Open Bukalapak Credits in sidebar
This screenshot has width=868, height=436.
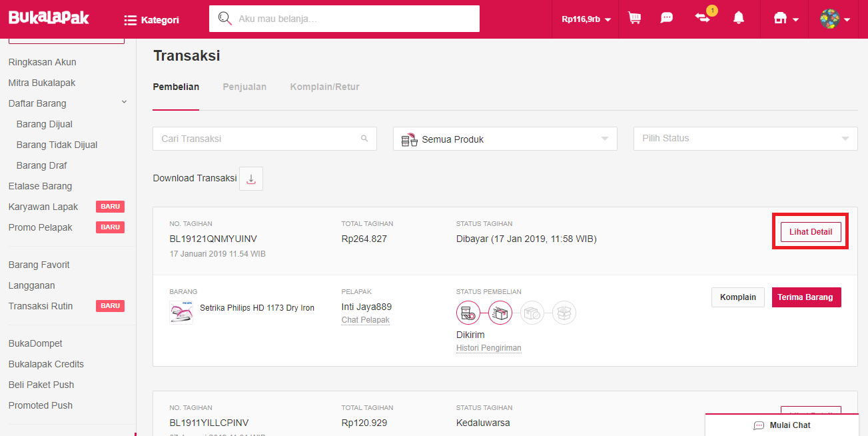(46, 364)
